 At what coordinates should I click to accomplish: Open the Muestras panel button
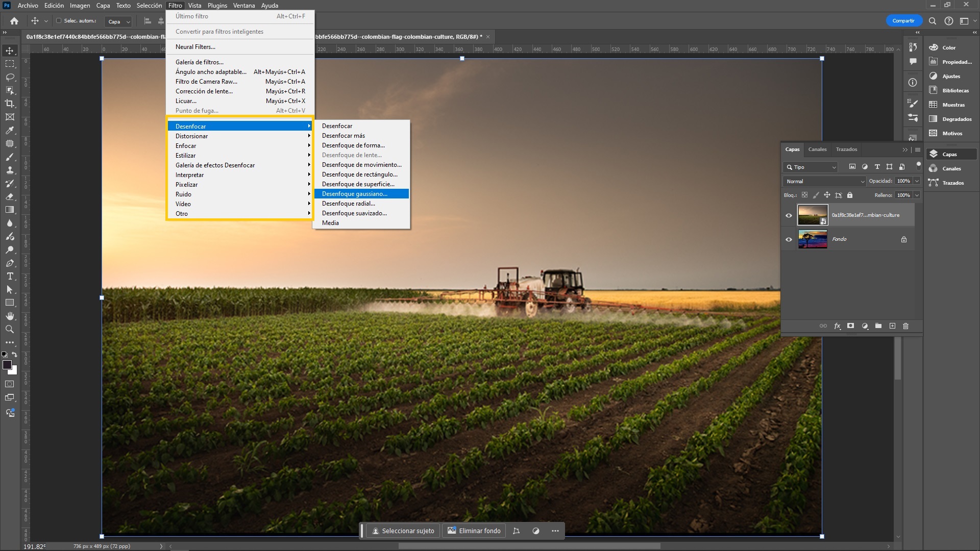[x=951, y=105]
